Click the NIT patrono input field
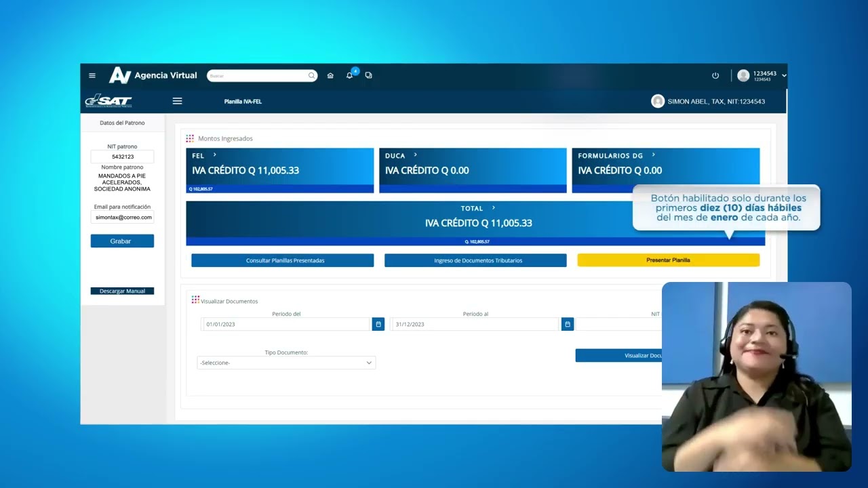 [123, 157]
